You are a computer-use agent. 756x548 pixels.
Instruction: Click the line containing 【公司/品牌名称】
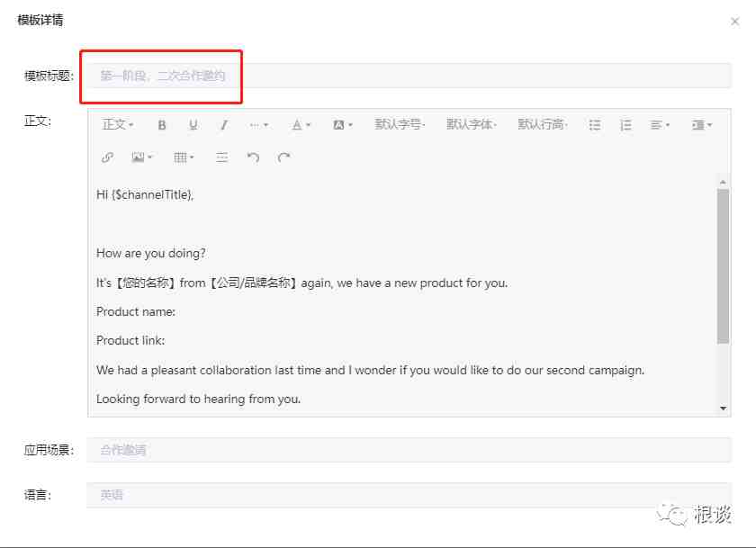click(301, 283)
